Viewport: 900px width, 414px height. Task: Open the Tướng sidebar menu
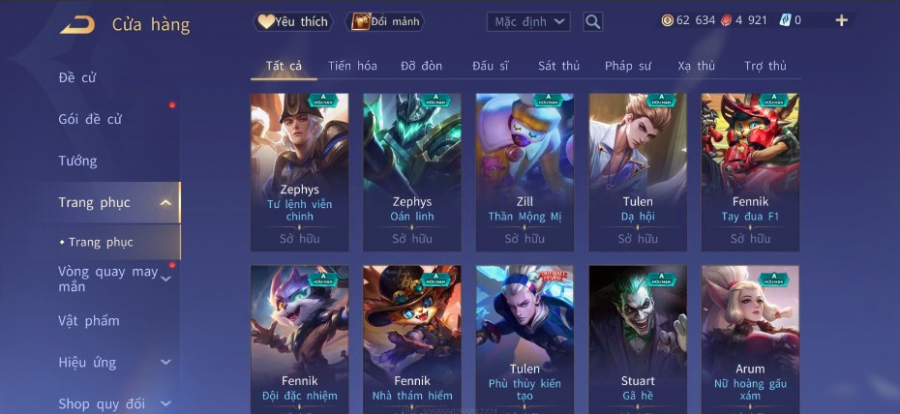pyautogui.click(x=77, y=161)
